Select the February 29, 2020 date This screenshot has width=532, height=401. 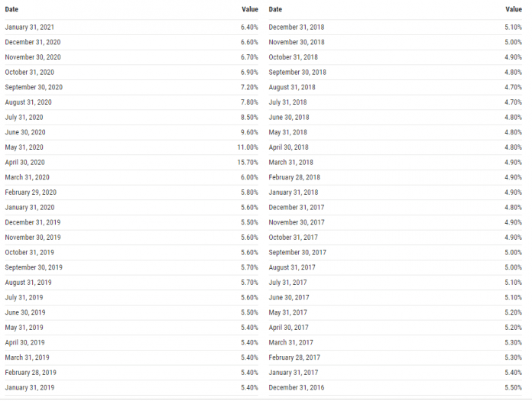click(x=31, y=192)
